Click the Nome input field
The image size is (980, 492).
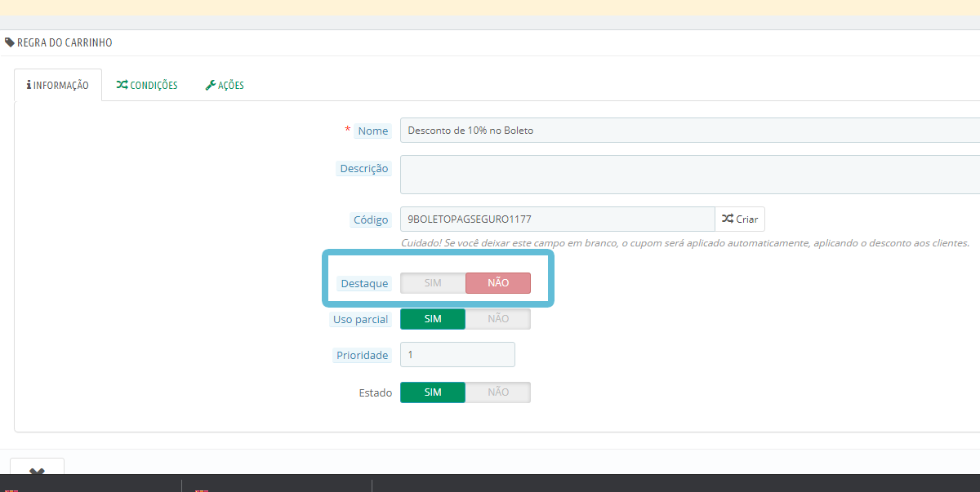(690, 131)
